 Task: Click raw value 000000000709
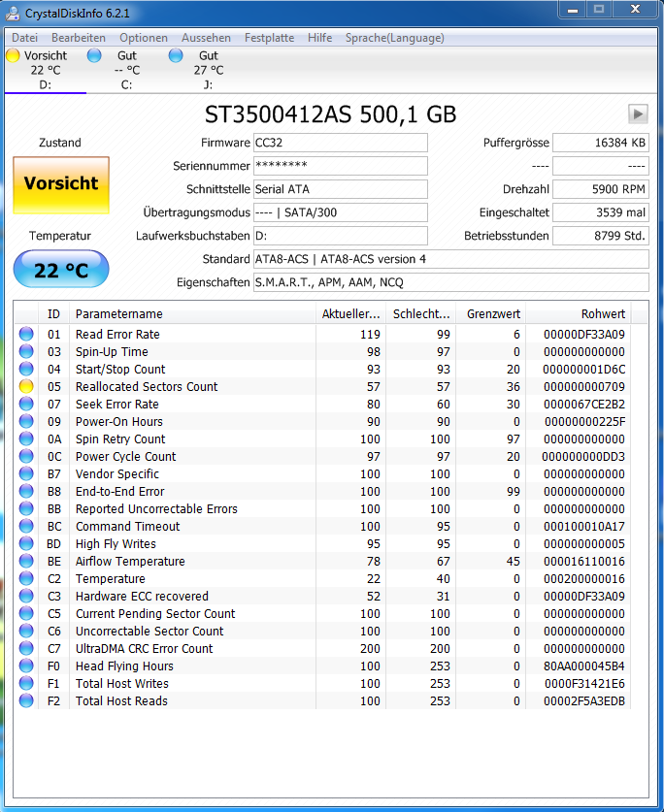[584, 386]
